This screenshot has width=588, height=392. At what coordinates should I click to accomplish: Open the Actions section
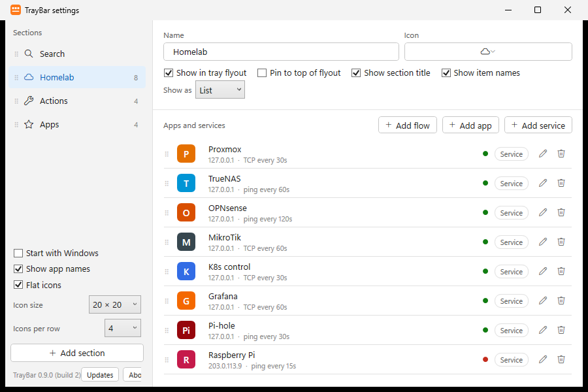pyautogui.click(x=77, y=101)
